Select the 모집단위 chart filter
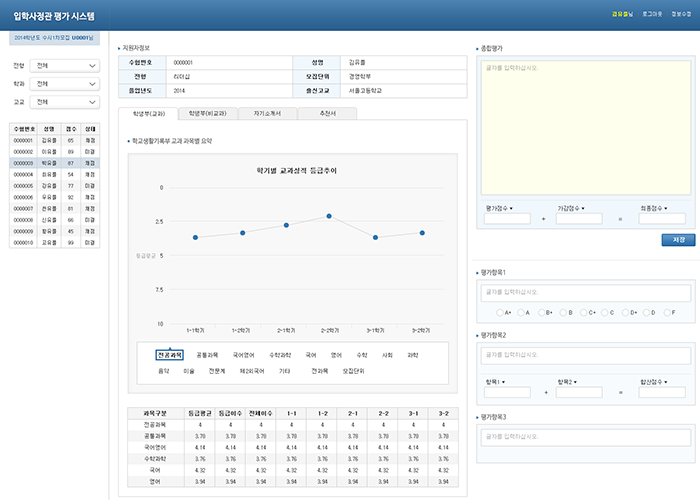 (354, 371)
